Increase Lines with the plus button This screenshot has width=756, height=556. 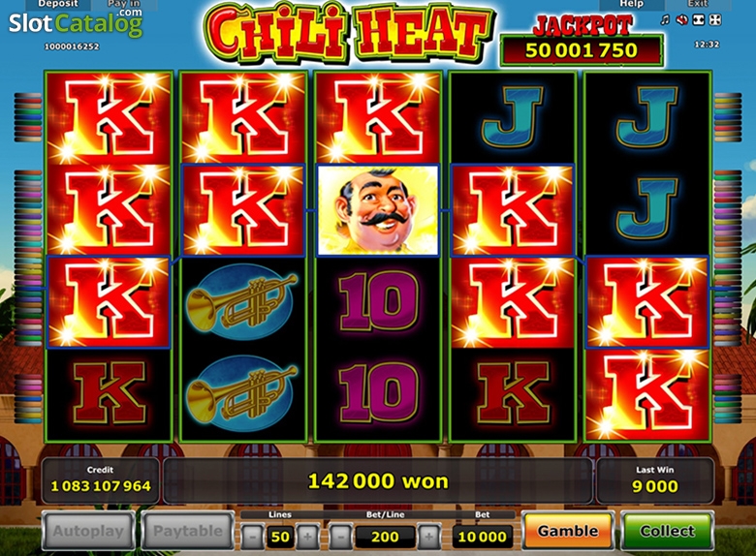click(x=307, y=537)
